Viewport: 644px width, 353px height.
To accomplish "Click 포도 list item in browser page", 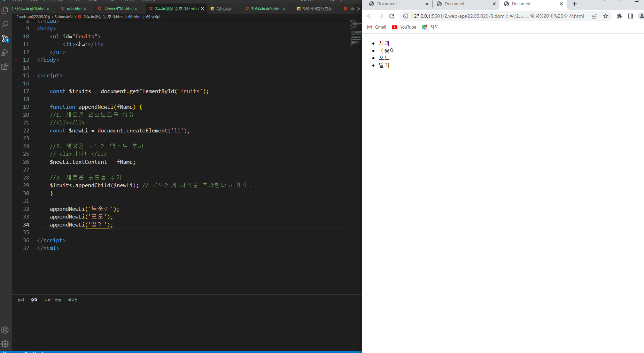I will tap(384, 58).
